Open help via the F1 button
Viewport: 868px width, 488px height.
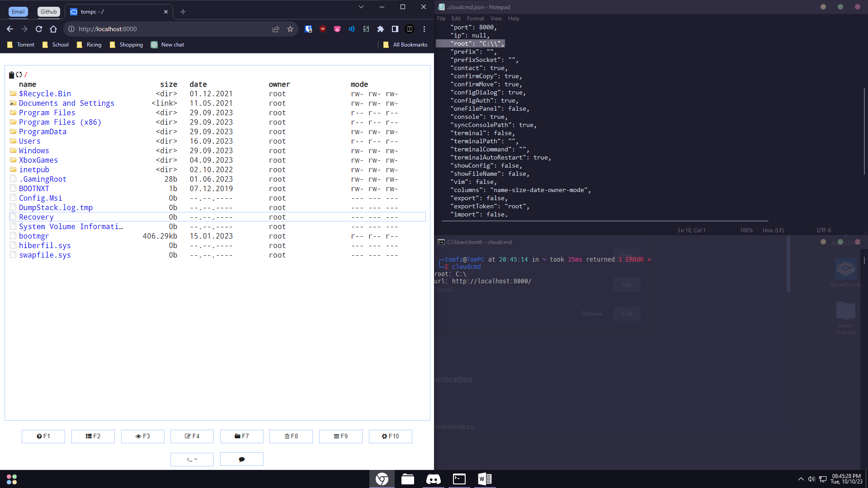pos(43,436)
